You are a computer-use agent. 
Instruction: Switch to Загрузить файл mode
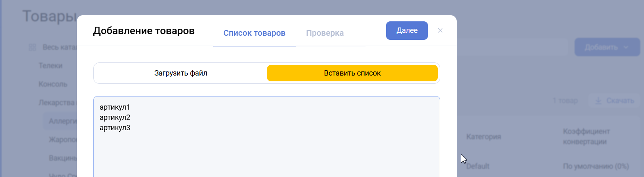pos(181,74)
